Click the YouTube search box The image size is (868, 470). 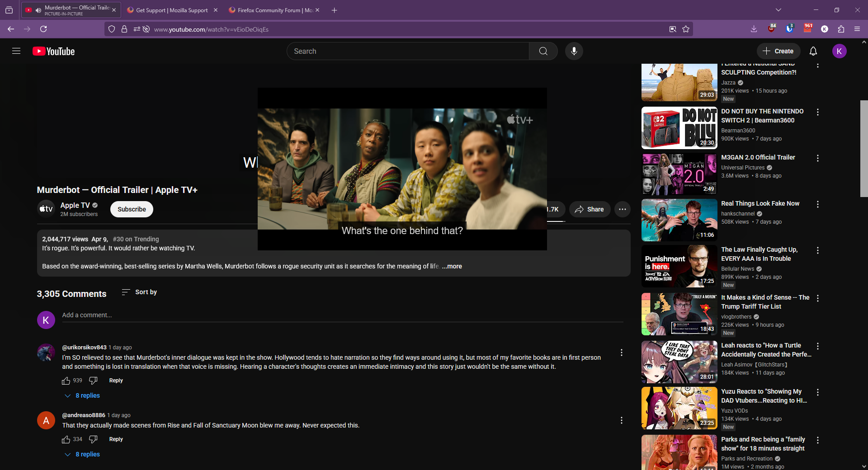pos(408,51)
